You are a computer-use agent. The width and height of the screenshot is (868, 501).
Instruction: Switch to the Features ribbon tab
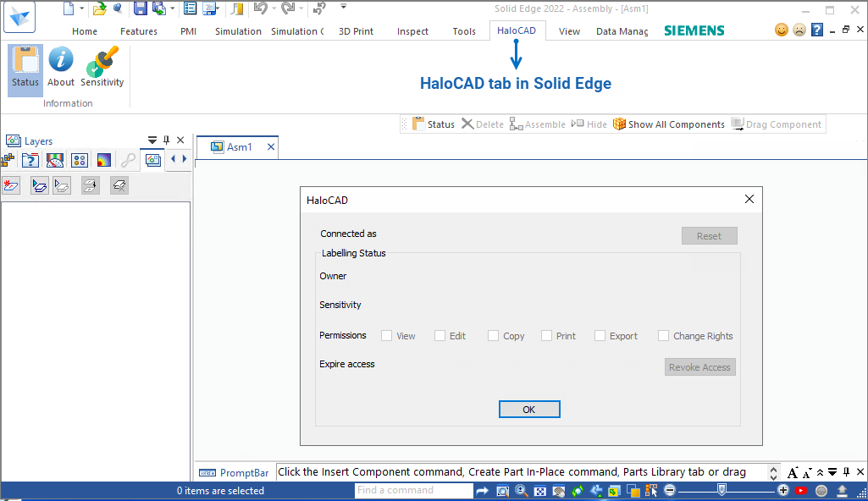click(139, 31)
